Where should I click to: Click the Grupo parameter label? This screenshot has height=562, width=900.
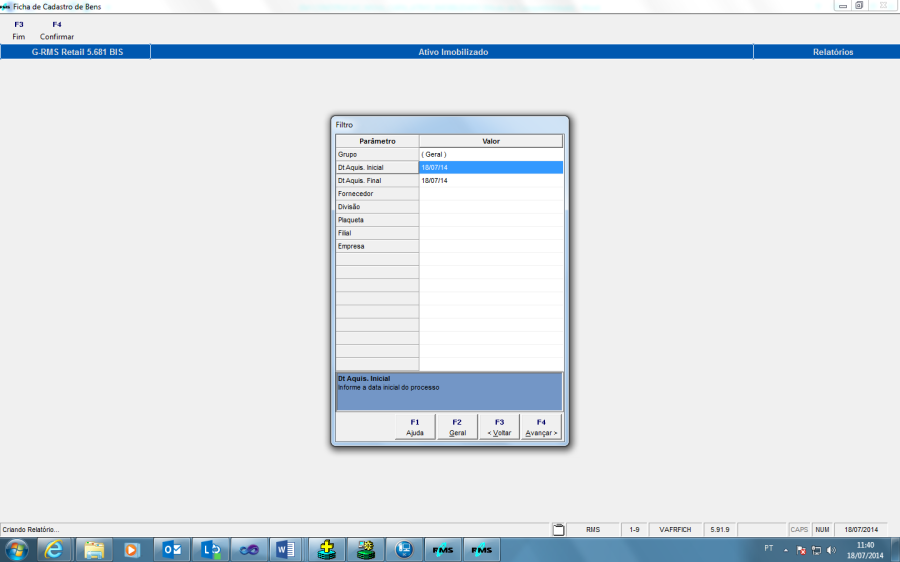377,154
